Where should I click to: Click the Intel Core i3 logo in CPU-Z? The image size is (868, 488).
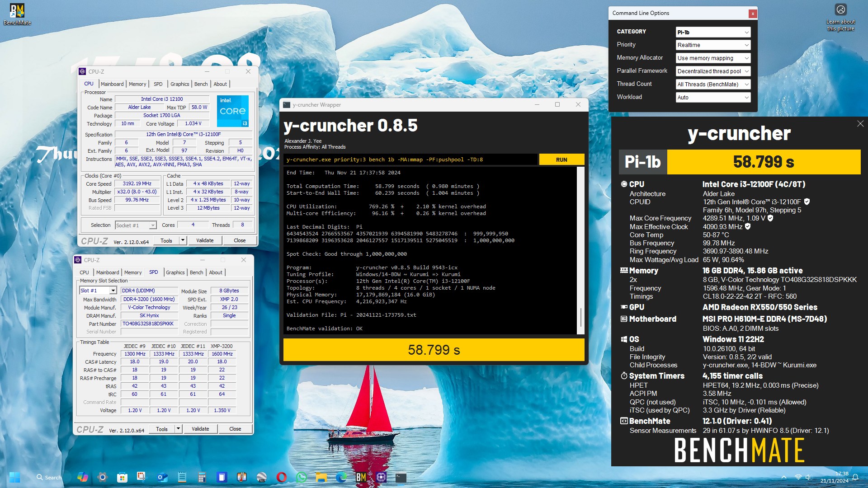tap(233, 111)
